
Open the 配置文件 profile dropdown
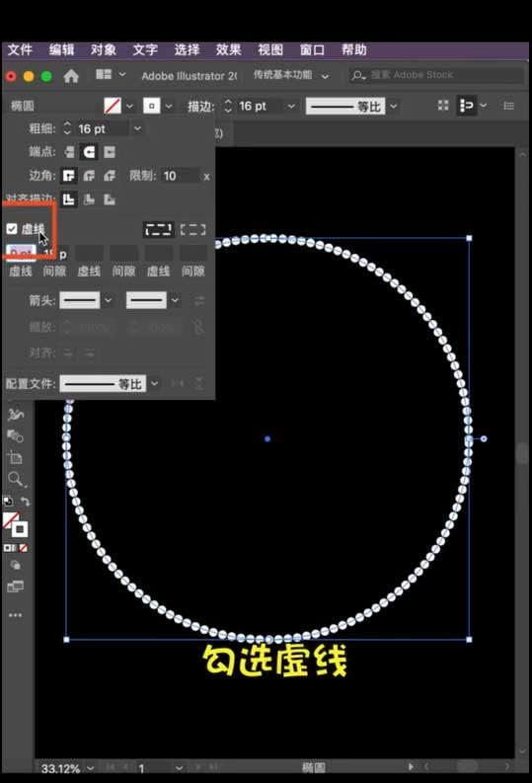pyautogui.click(x=155, y=383)
